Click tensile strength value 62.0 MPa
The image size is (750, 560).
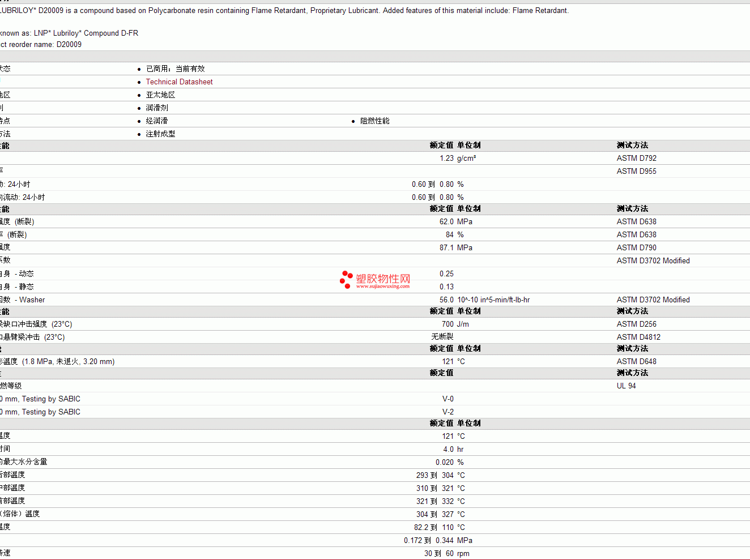click(456, 221)
